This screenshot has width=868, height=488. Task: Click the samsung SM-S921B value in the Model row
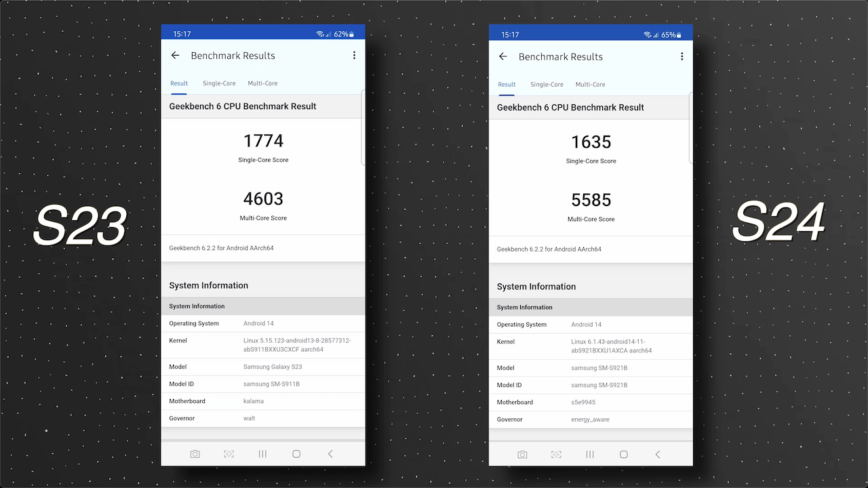point(599,368)
